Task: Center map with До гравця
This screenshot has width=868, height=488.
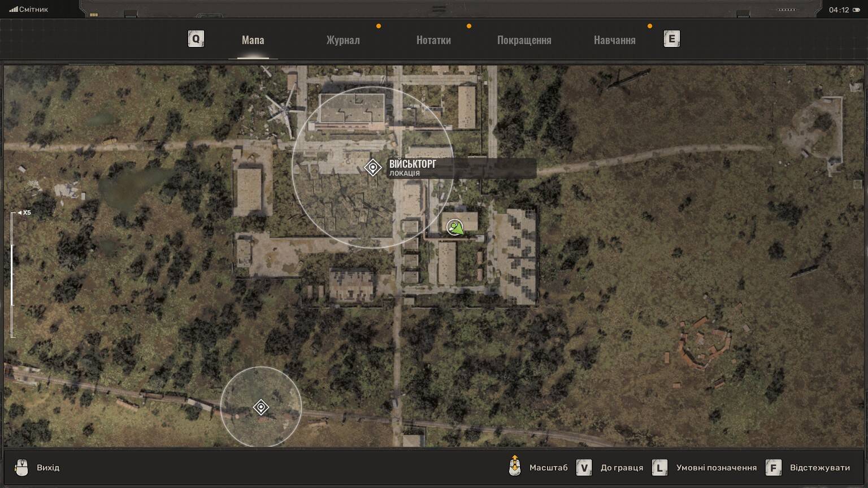Action: 622,468
